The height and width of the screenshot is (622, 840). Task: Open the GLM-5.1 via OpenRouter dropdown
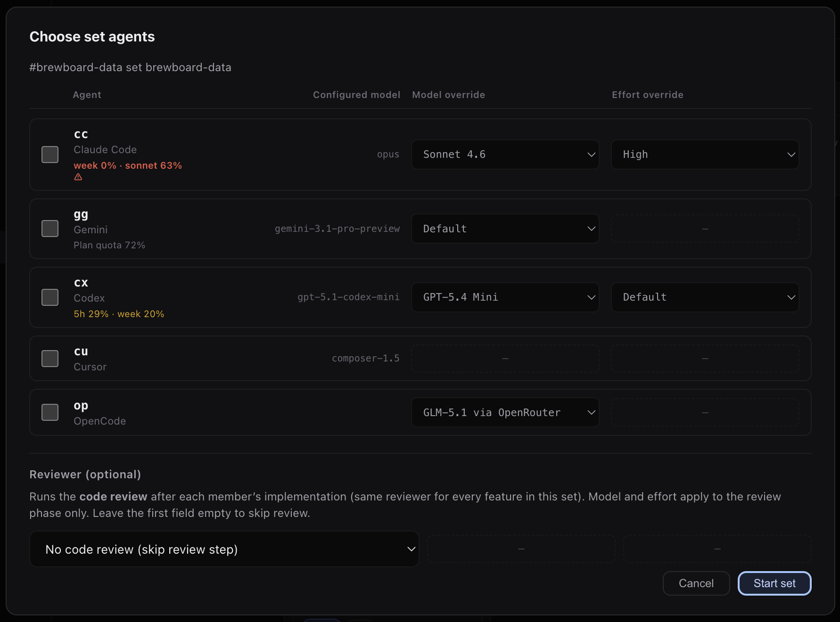pyautogui.click(x=505, y=412)
